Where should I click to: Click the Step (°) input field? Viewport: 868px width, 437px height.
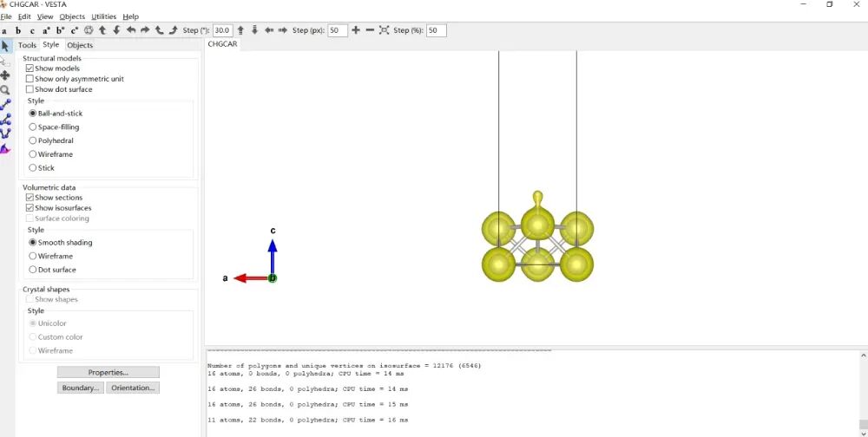(222, 30)
